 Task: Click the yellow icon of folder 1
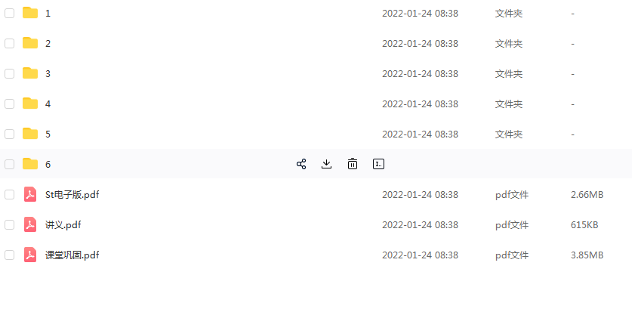pos(30,13)
